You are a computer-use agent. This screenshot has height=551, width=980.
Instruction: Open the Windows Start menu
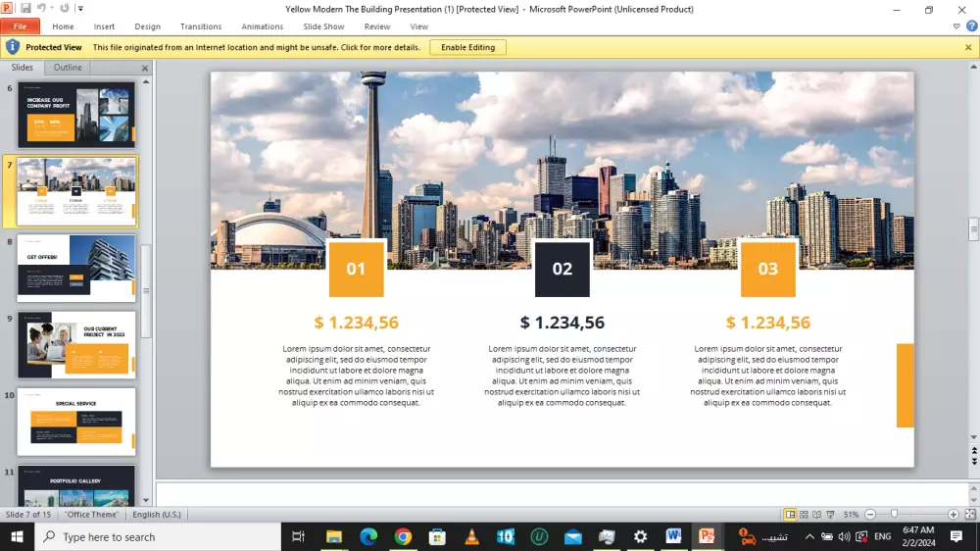(x=17, y=536)
